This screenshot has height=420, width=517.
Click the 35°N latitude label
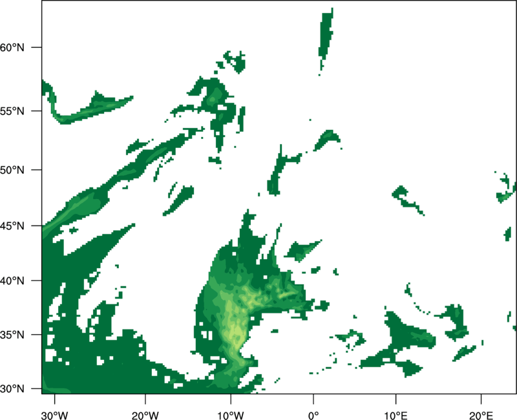[x=12, y=335]
